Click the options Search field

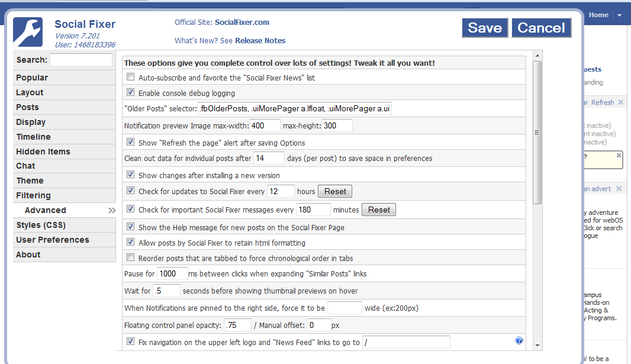point(81,60)
